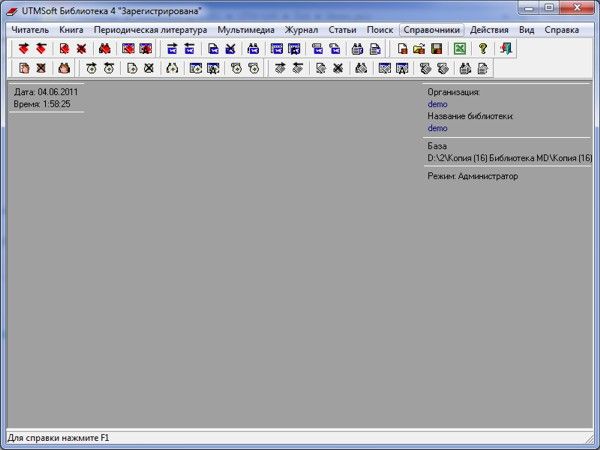Search periodicals with the solid blue binoculars icon
The height and width of the screenshot is (450, 600).
253,49
